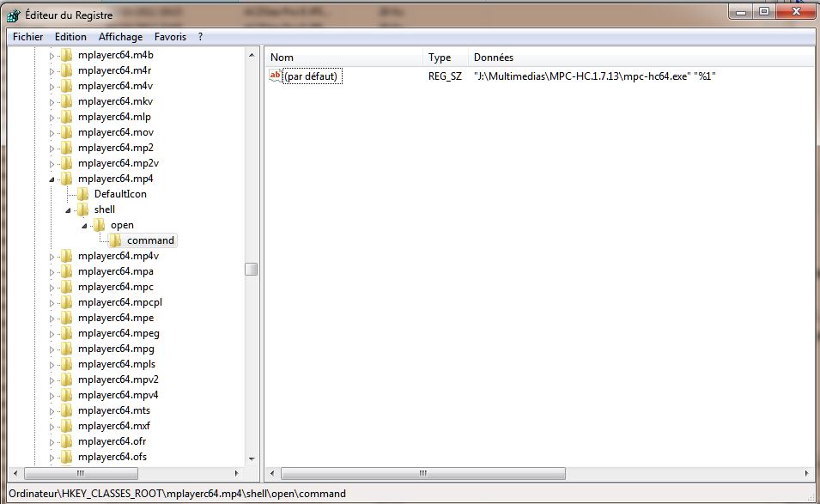Select the folder icon of mplayerc64.mp4
The height and width of the screenshot is (504, 820).
[x=66, y=179]
